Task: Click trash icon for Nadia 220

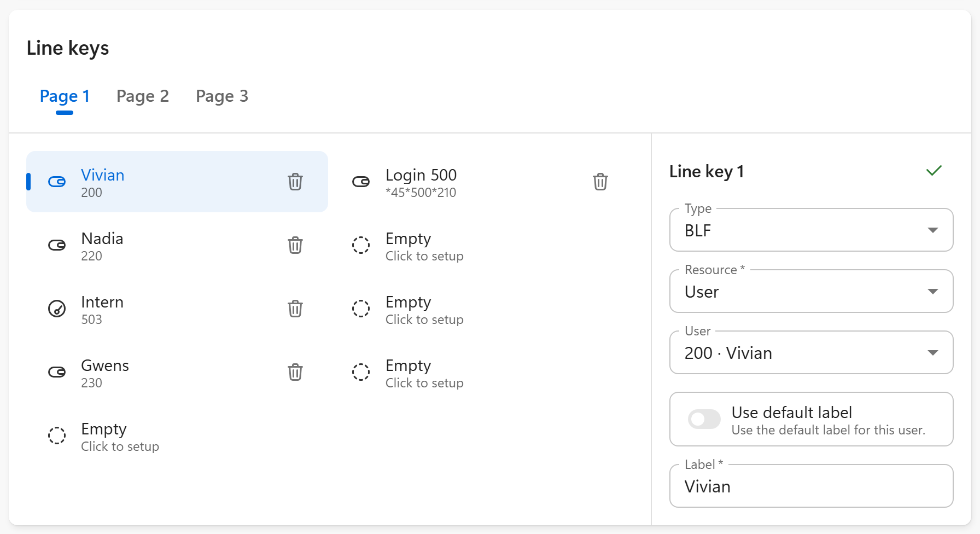Action: [295, 245]
